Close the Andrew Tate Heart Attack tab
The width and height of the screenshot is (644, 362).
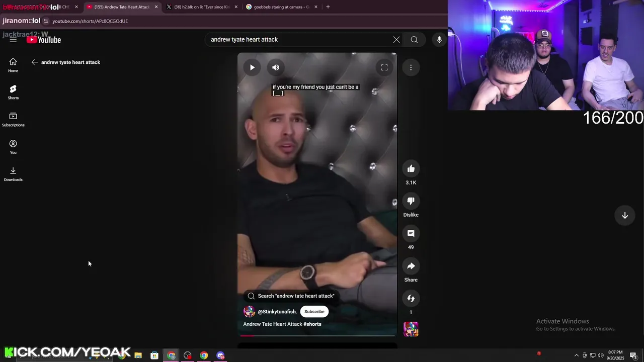[x=156, y=7]
